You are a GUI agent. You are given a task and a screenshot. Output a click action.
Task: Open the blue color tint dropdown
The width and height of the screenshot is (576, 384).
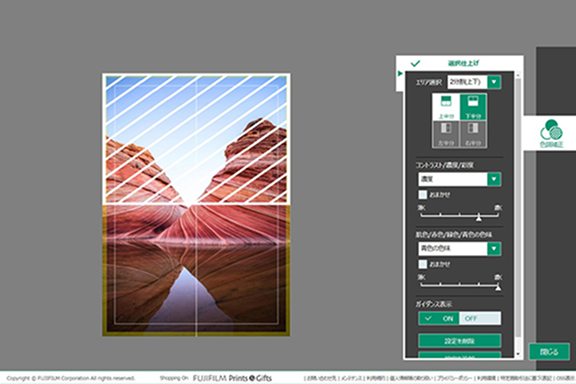point(460,249)
